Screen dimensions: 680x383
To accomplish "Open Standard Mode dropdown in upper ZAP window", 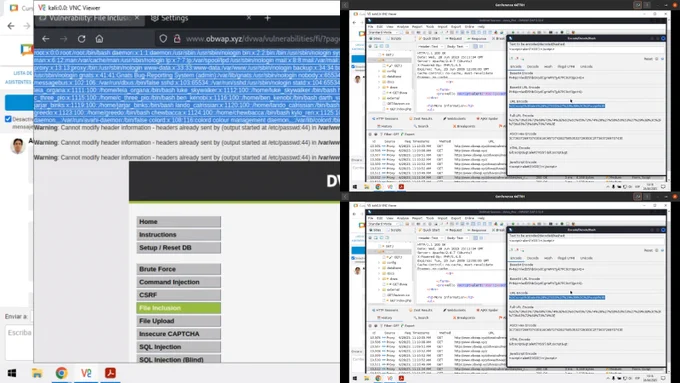I will 383,33.
